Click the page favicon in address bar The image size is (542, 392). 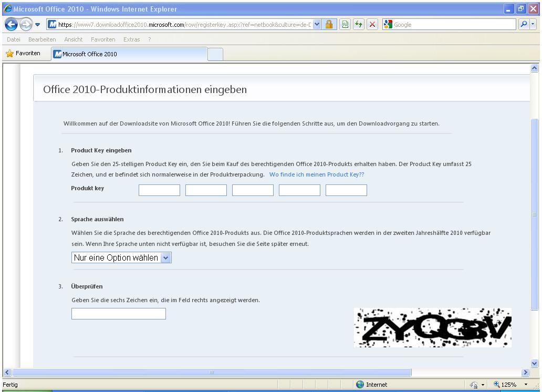tap(52, 25)
